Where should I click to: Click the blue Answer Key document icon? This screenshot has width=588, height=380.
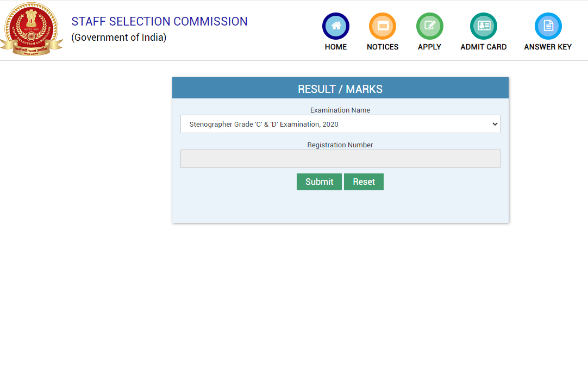tap(548, 26)
